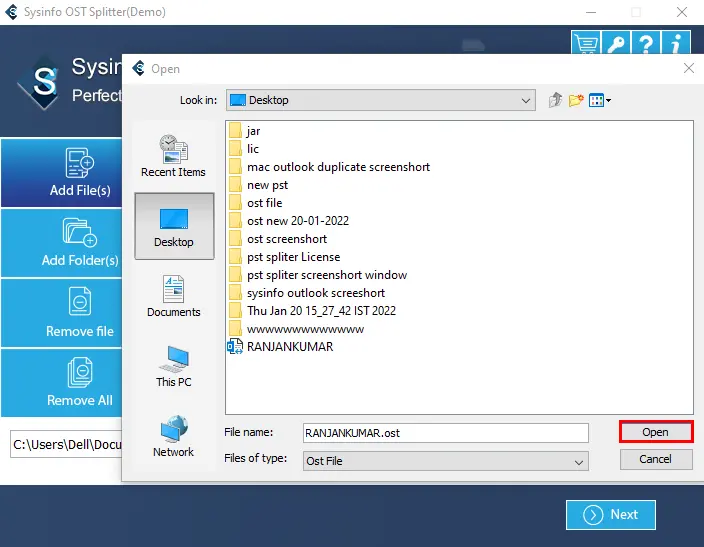Close the Open dialog
Image resolution: width=704 pixels, height=547 pixels.
[689, 68]
